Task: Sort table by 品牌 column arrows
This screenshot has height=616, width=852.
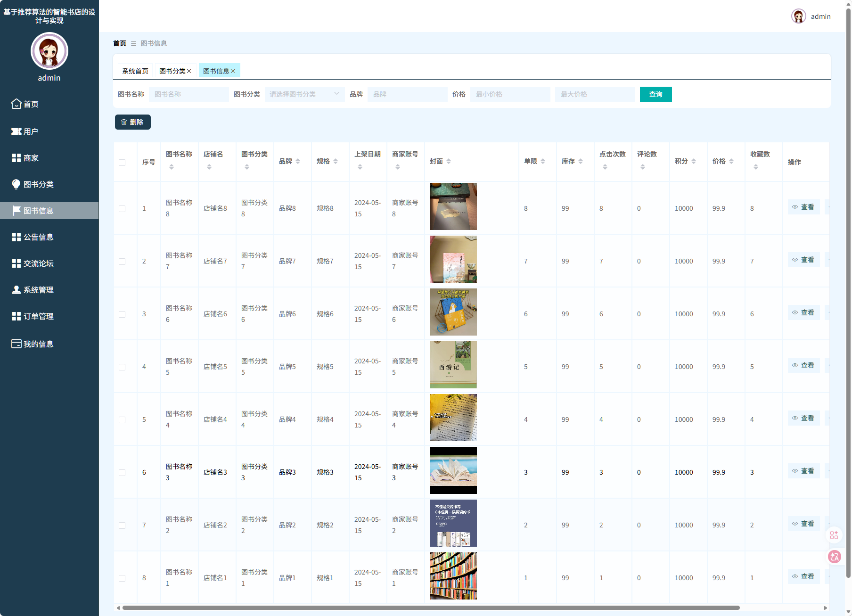Action: pyautogui.click(x=298, y=161)
